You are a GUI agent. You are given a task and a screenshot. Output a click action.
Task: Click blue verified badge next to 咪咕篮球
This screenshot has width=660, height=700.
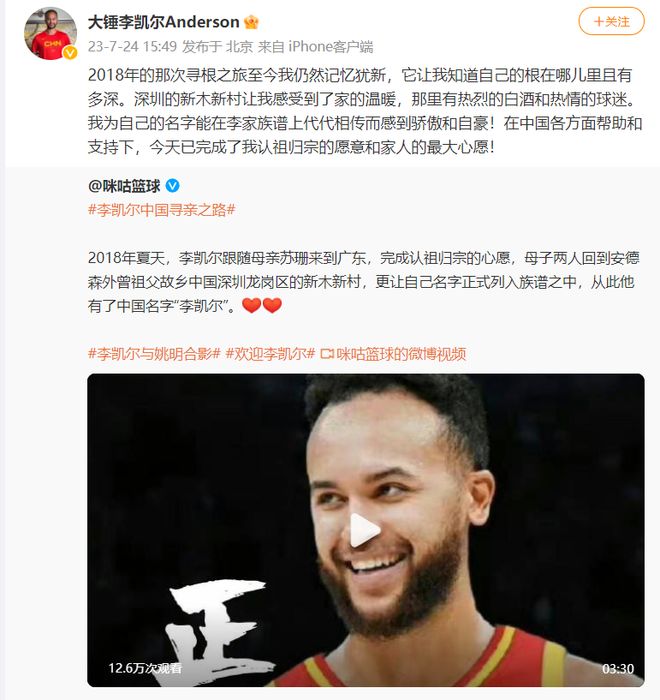click(x=172, y=186)
